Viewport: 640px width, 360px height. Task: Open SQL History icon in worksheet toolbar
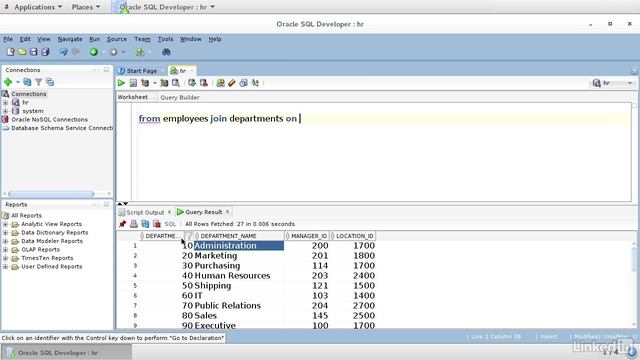click(x=243, y=83)
